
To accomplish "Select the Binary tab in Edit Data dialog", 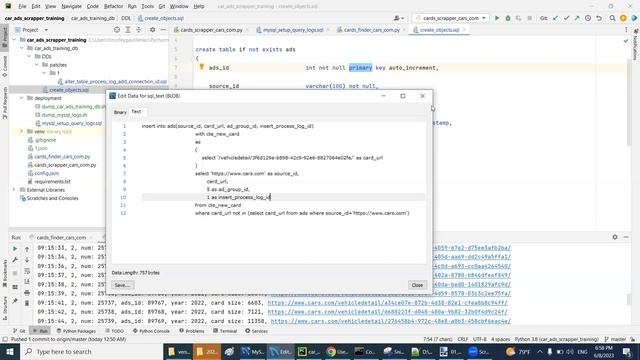I will coord(120,112).
